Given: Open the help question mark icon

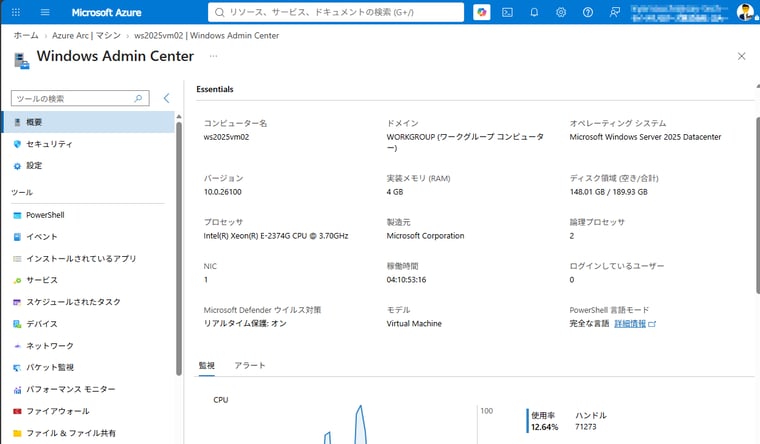Looking at the screenshot, I should [587, 12].
